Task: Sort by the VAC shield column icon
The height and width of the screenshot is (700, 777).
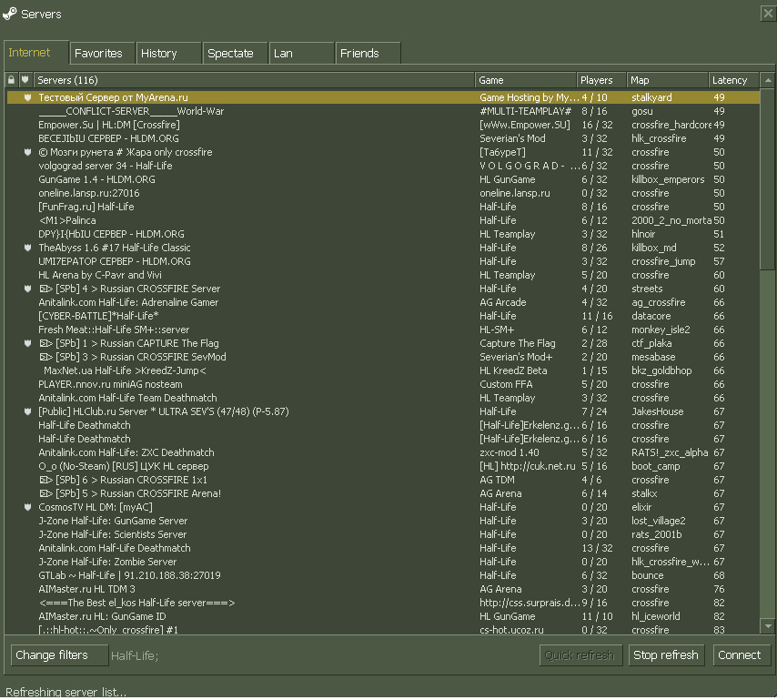Action: pos(25,80)
